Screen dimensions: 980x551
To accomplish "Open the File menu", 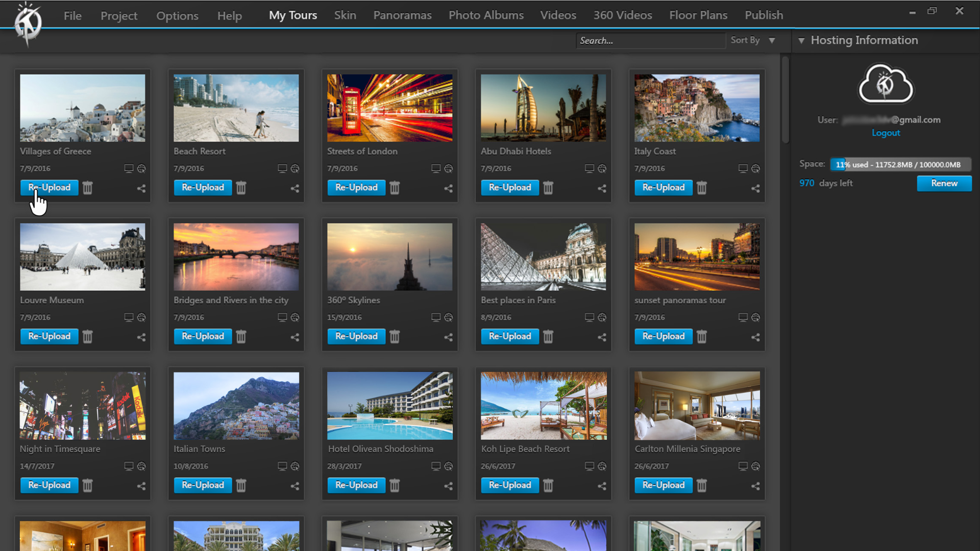I will pyautogui.click(x=72, y=16).
